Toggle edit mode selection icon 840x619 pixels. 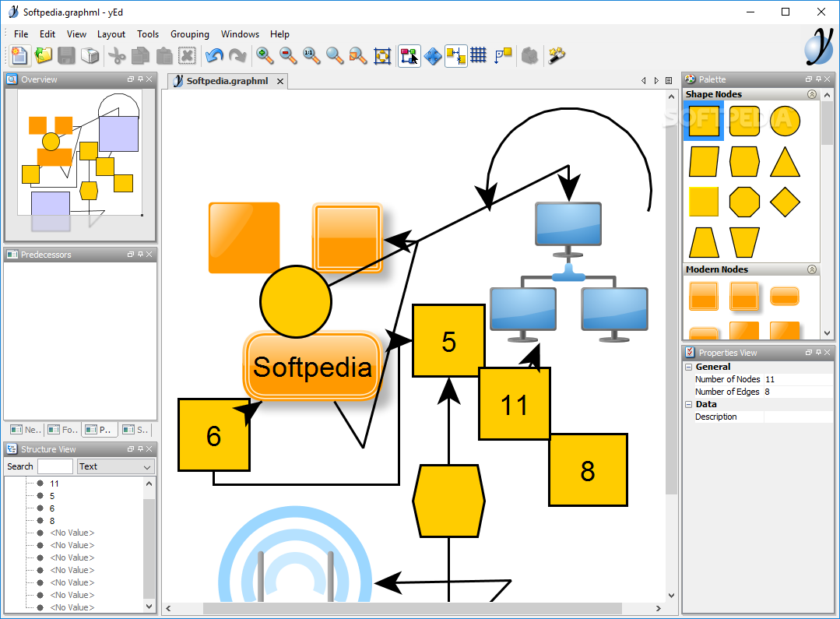pyautogui.click(x=409, y=56)
